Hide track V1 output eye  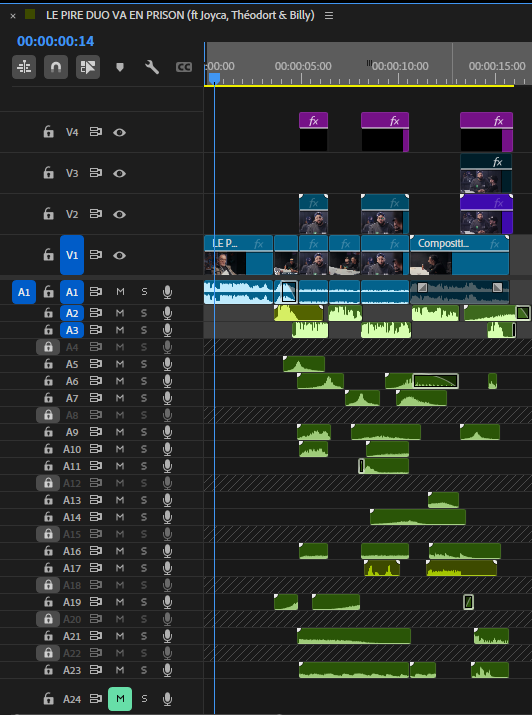click(119, 255)
